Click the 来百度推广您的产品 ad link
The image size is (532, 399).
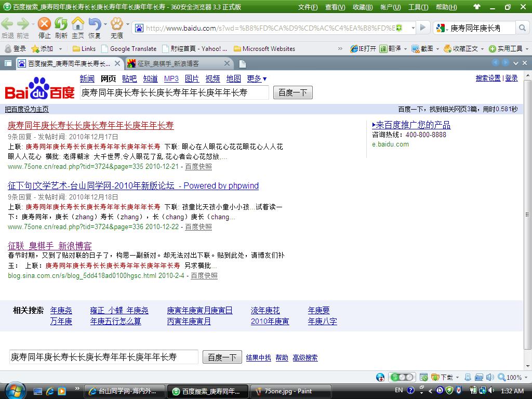[411, 125]
